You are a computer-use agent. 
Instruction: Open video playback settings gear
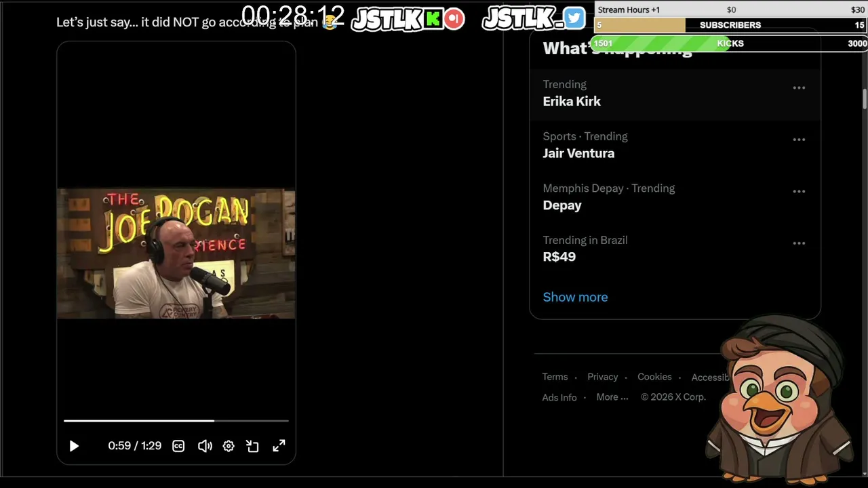tap(229, 446)
